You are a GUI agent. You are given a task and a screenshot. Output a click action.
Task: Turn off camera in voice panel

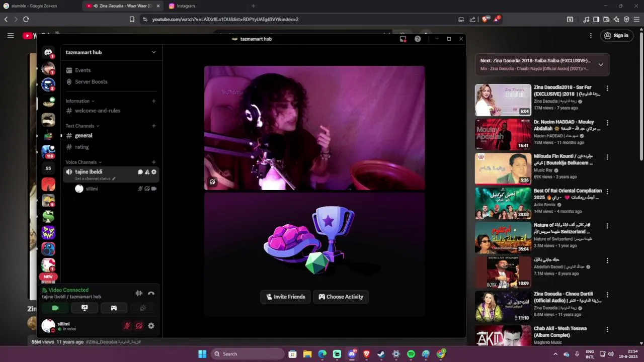[x=55, y=308]
